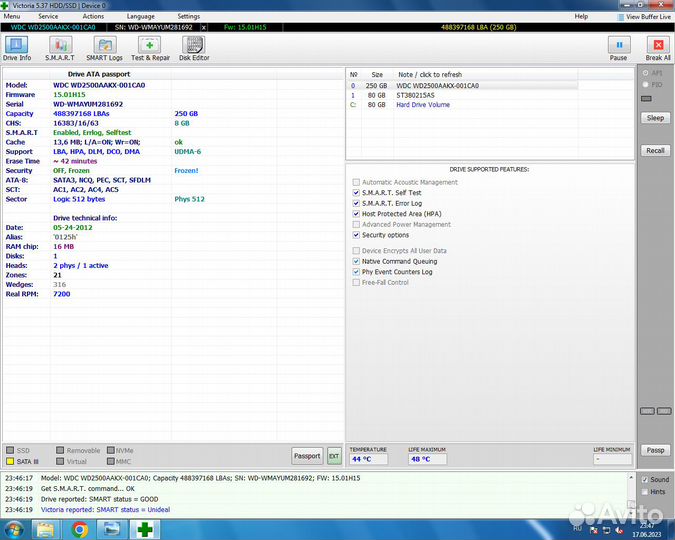Click the Passp button
The image size is (675, 540).
pos(655,450)
